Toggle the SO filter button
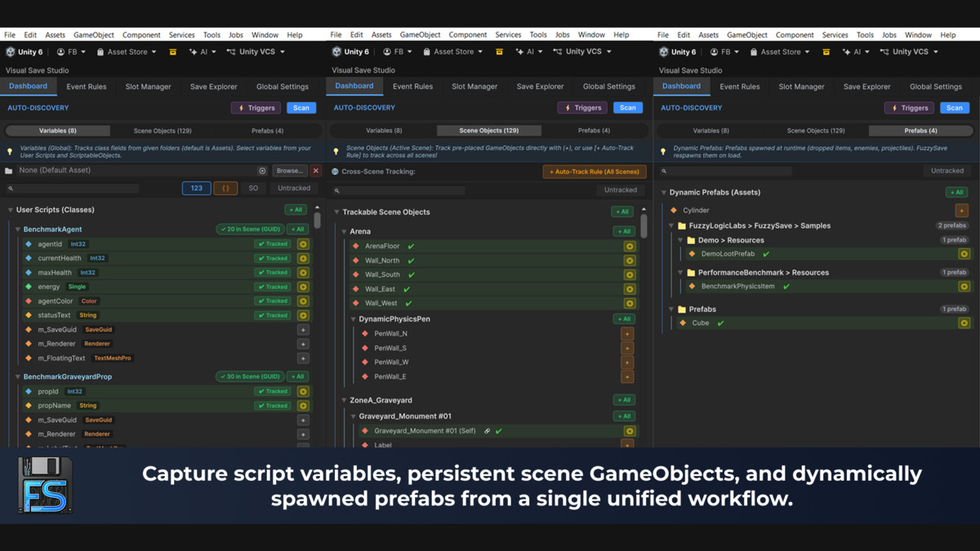 pos(253,188)
